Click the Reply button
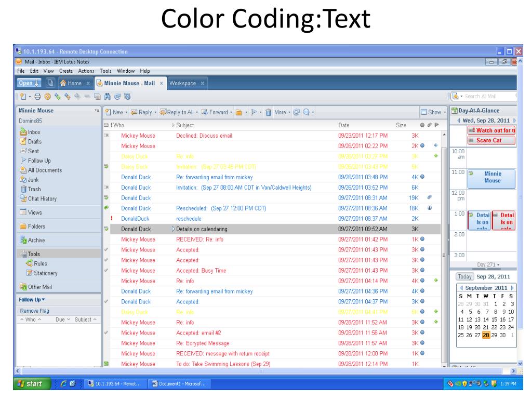This screenshot has width=532, height=399. (142, 112)
